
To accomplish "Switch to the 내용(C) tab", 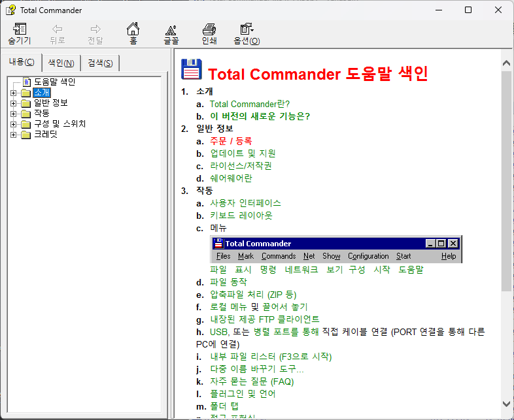I will pyautogui.click(x=22, y=62).
